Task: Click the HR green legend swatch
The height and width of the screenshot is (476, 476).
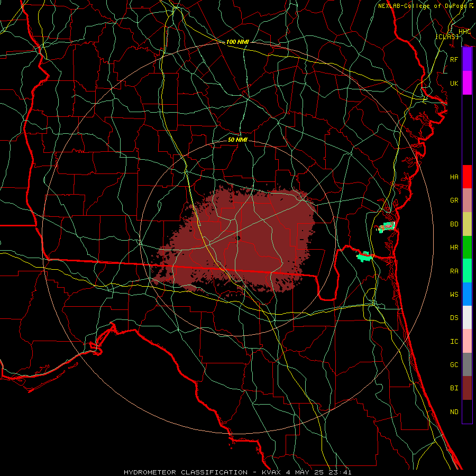Action: tap(467, 248)
